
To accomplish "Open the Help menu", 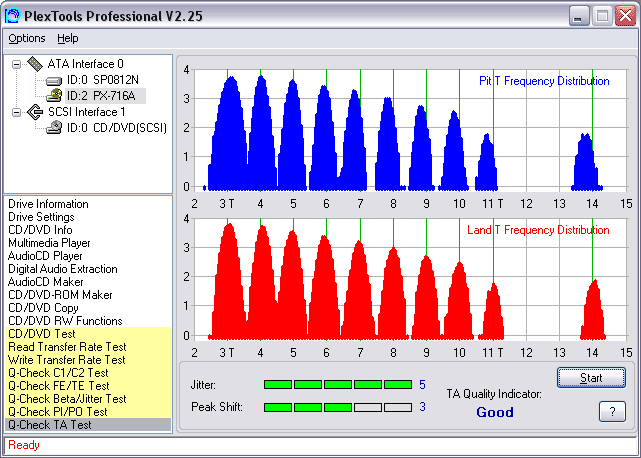I will point(67,38).
